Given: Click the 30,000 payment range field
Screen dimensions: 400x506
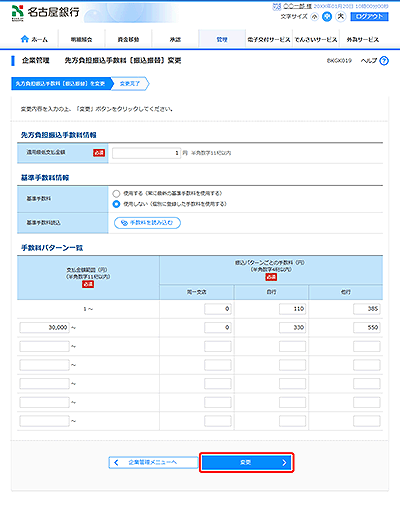Looking at the screenshot, I should 45,328.
